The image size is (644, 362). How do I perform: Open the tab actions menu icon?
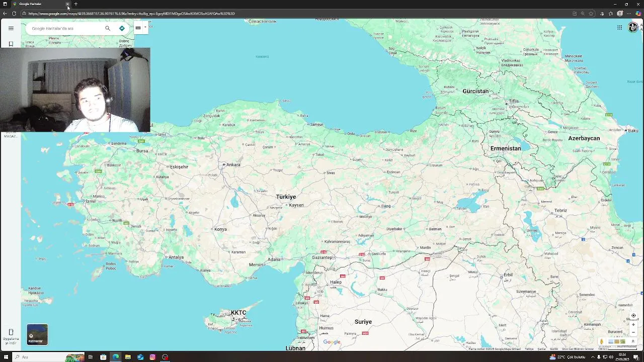5,4
